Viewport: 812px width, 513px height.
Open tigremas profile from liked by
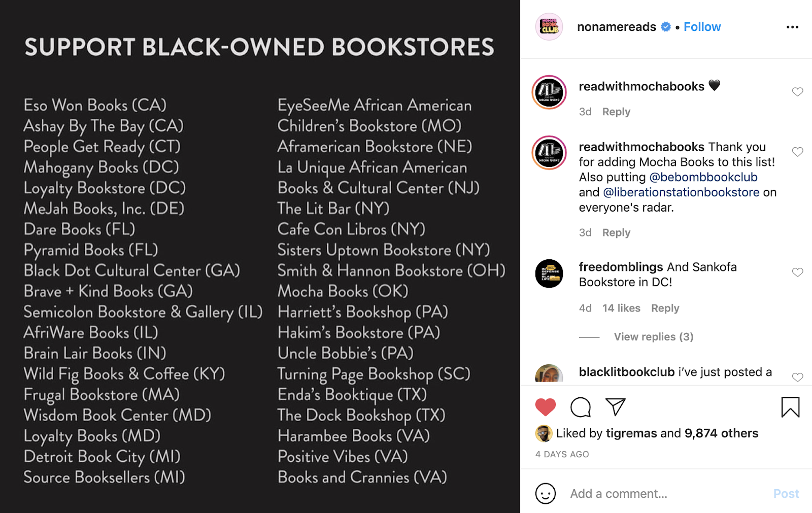pos(631,433)
